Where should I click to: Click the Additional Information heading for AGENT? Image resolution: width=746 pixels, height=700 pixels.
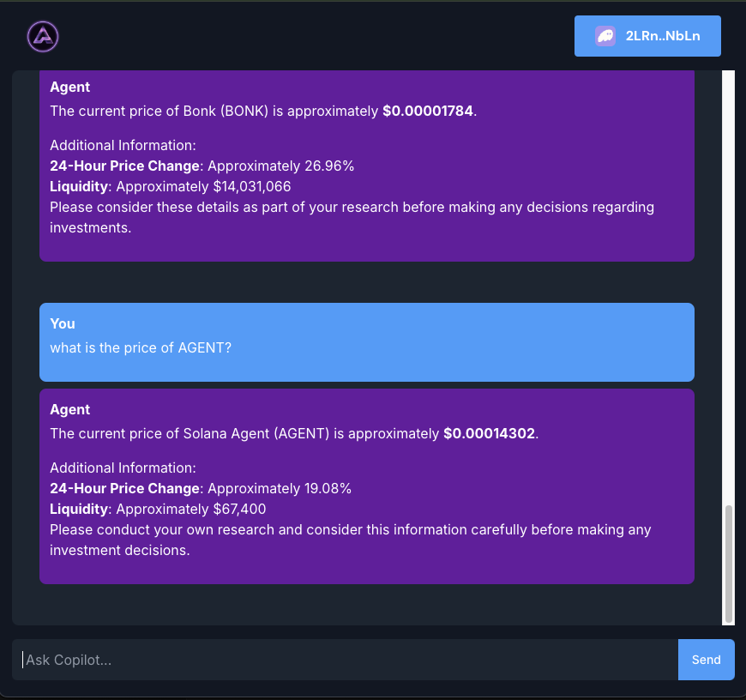click(x=123, y=468)
